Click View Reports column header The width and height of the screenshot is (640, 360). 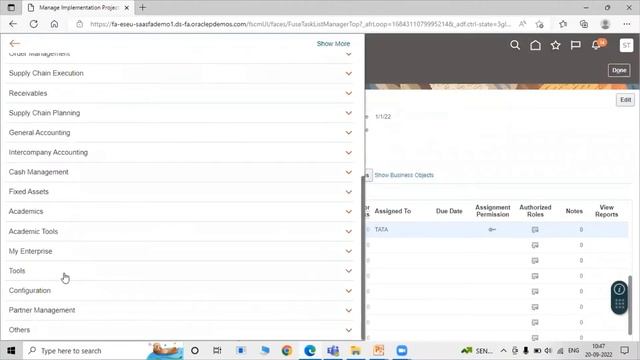click(607, 211)
